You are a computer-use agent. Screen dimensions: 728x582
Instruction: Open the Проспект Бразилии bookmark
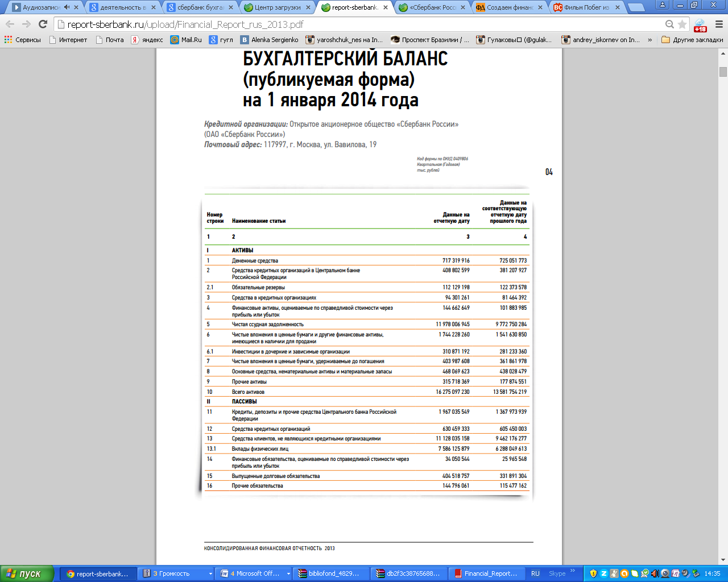430,40
